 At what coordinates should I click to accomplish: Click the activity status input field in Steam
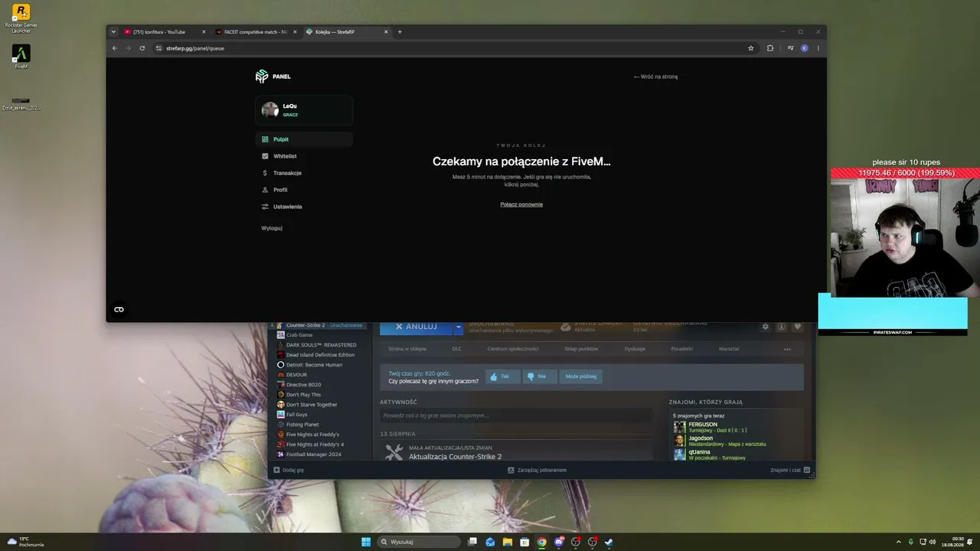pos(516,416)
